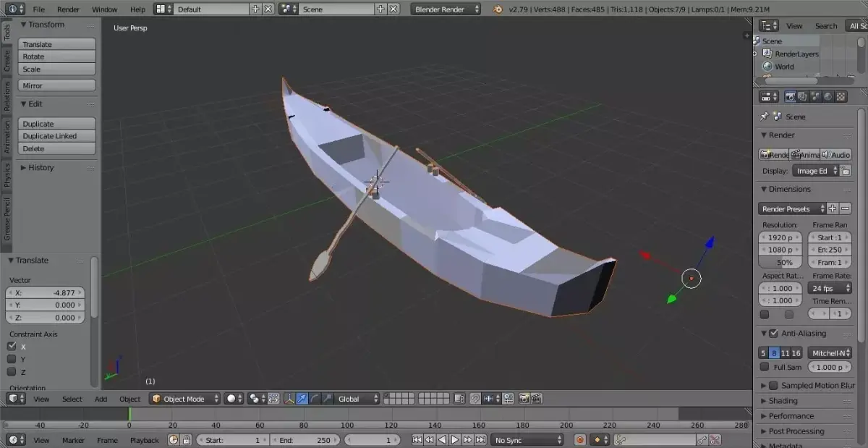Image resolution: width=868 pixels, height=448 pixels.
Task: Open the No Sync dropdown
Action: (528, 440)
